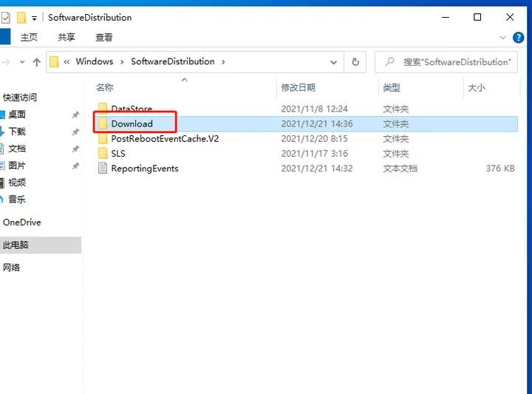Select the PostRebootEventCache.V2 folder icon

(x=103, y=138)
